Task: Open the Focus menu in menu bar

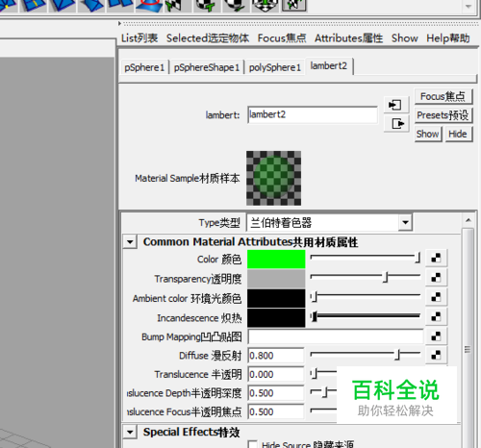Action: click(282, 38)
